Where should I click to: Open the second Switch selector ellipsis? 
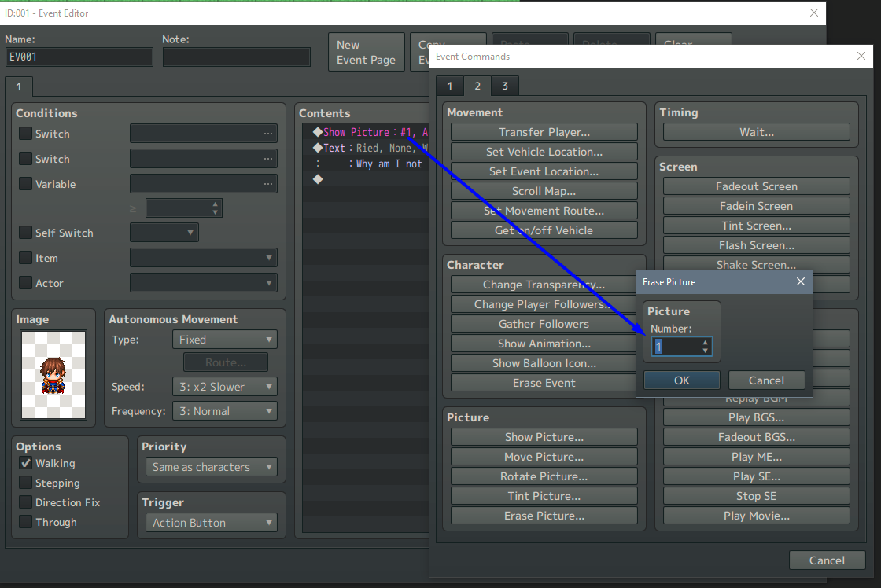268,159
